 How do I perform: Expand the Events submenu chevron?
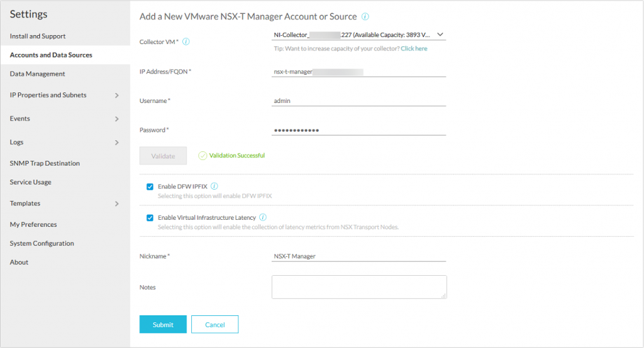click(116, 119)
